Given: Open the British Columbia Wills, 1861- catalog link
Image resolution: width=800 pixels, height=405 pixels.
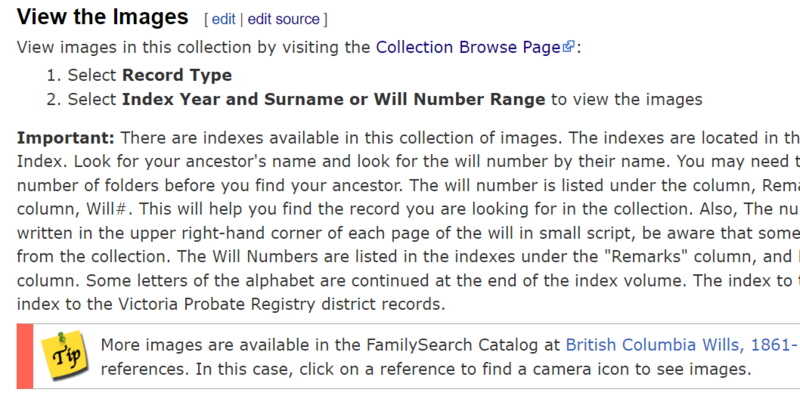Looking at the screenshot, I should (x=683, y=345).
